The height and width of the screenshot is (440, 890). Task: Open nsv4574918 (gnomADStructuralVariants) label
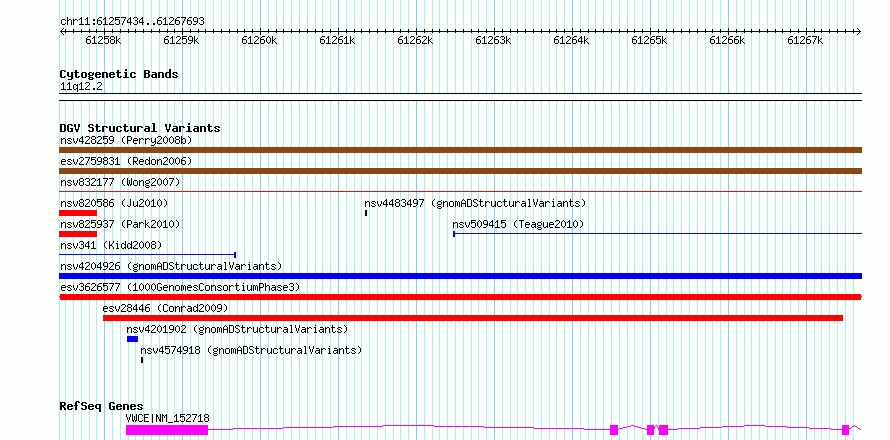(x=251, y=350)
